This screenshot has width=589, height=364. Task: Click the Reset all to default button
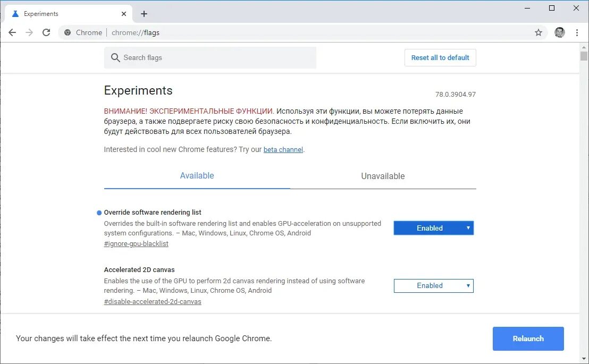[x=440, y=57]
